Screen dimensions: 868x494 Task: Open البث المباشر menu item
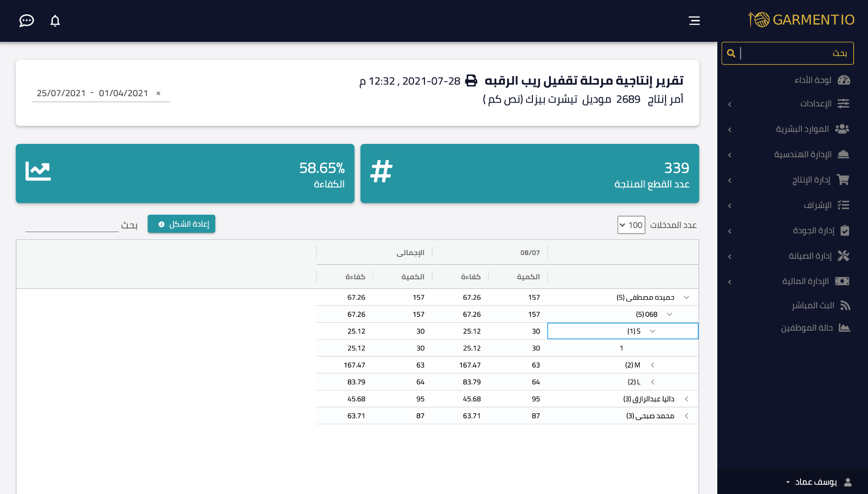pos(813,305)
